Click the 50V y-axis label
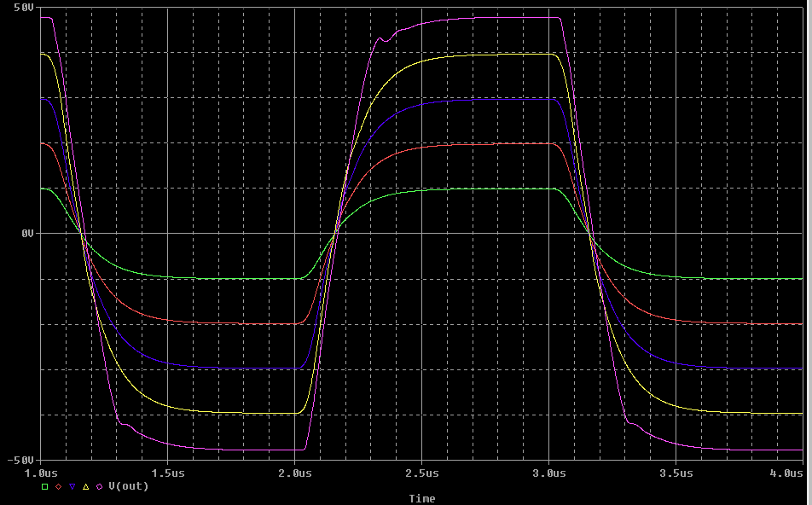This screenshot has width=812, height=505. pyautogui.click(x=22, y=8)
